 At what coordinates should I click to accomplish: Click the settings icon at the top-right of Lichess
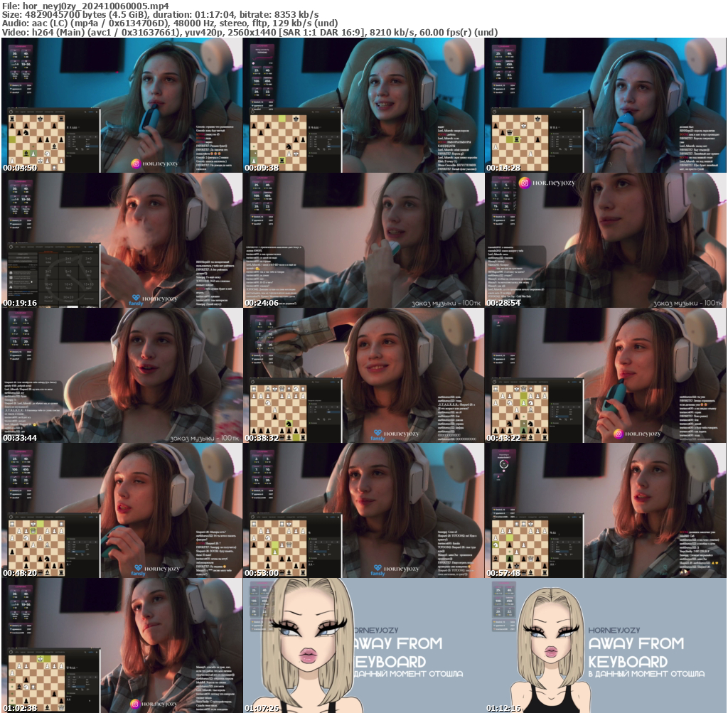click(97, 112)
